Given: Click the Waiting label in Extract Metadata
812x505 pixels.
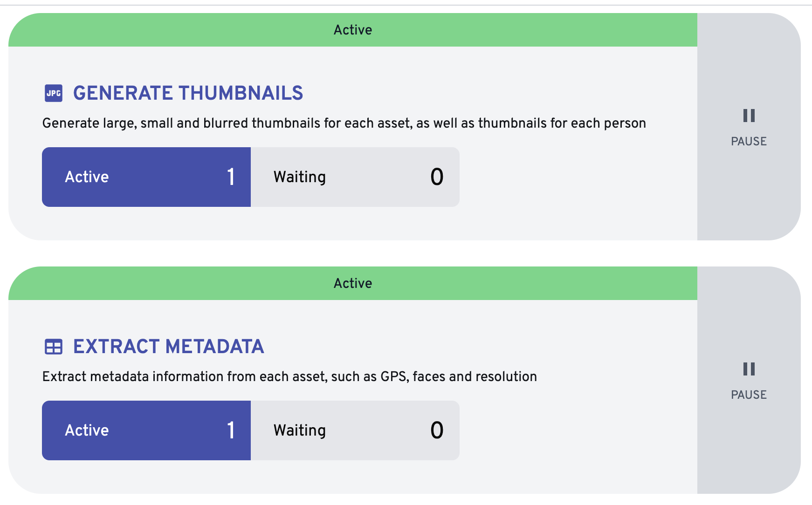Looking at the screenshot, I should (300, 430).
